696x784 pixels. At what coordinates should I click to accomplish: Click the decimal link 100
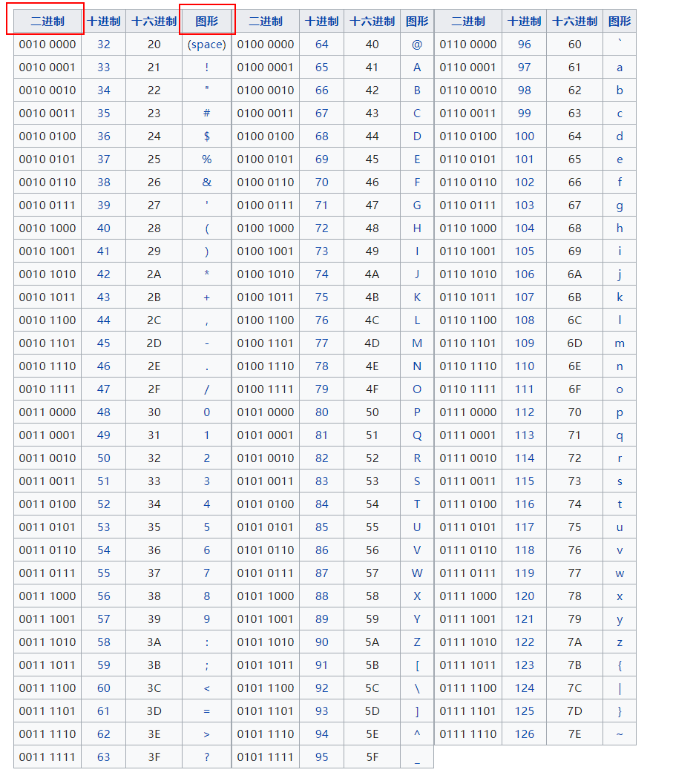pyautogui.click(x=524, y=136)
